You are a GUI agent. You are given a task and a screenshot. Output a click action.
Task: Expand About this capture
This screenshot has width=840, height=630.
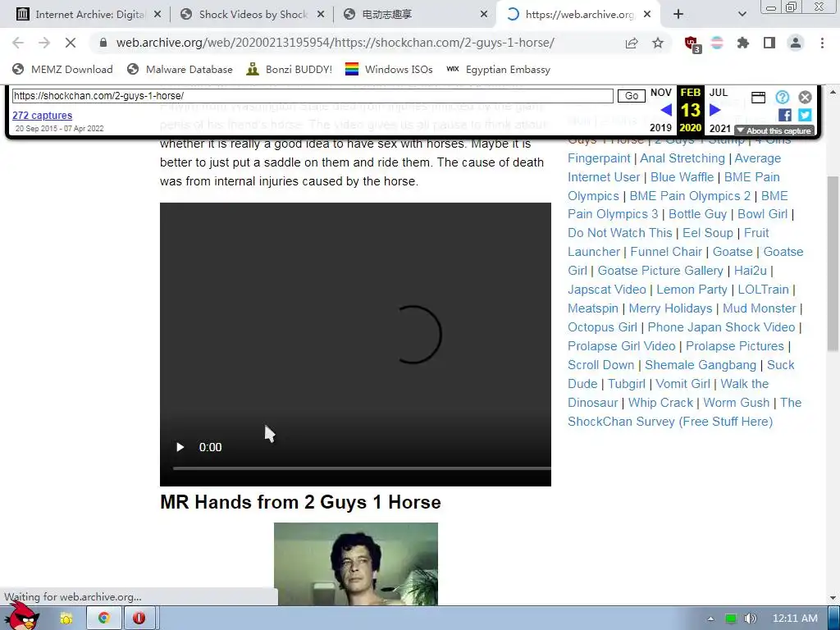(x=774, y=130)
